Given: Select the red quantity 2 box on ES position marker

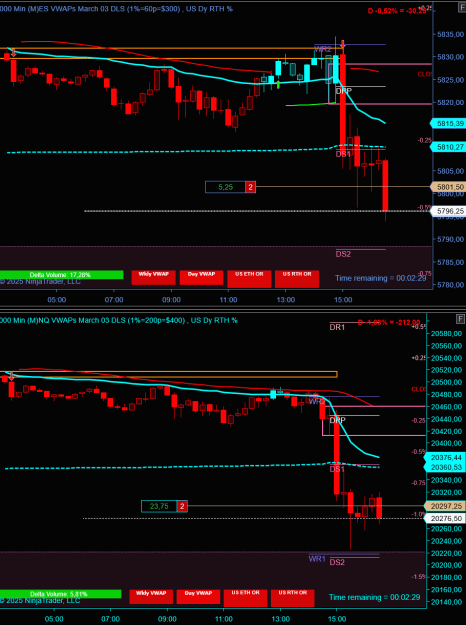Looking at the screenshot, I should pyautogui.click(x=250, y=187).
